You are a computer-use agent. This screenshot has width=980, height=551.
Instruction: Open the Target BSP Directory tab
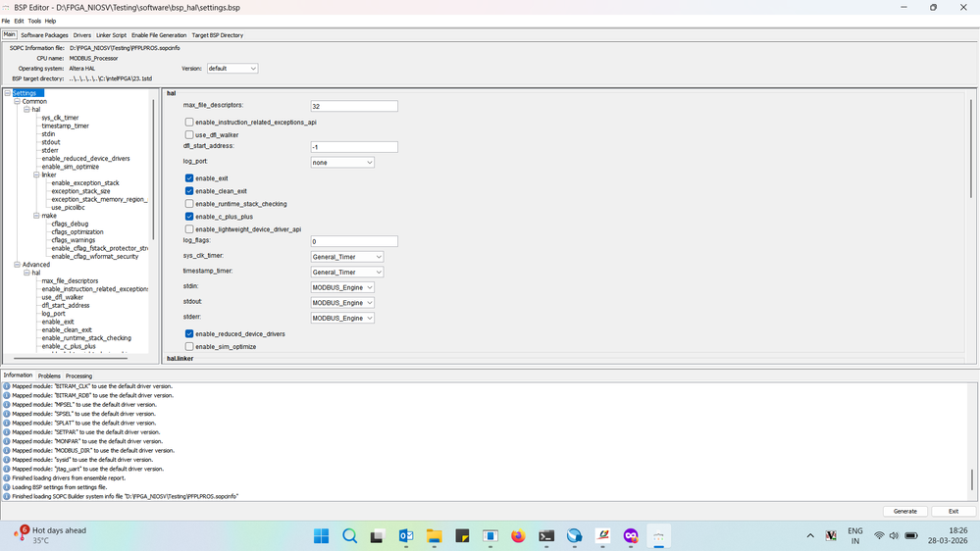[218, 35]
